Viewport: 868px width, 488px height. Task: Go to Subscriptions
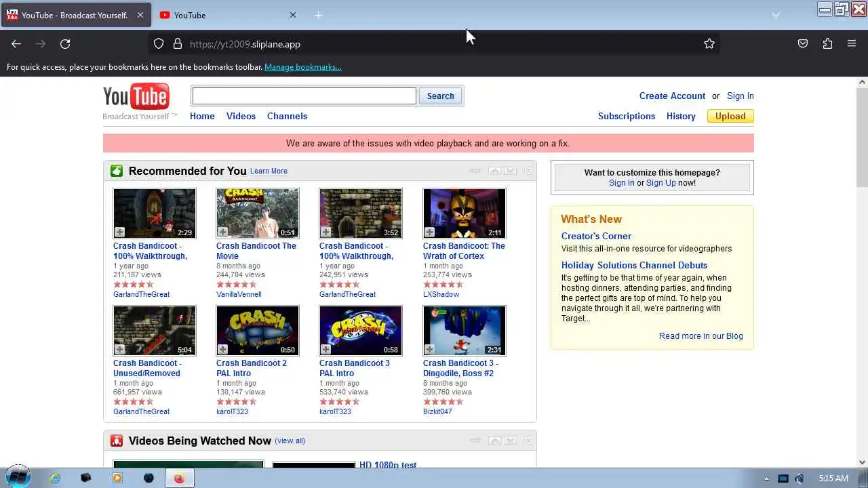point(627,116)
